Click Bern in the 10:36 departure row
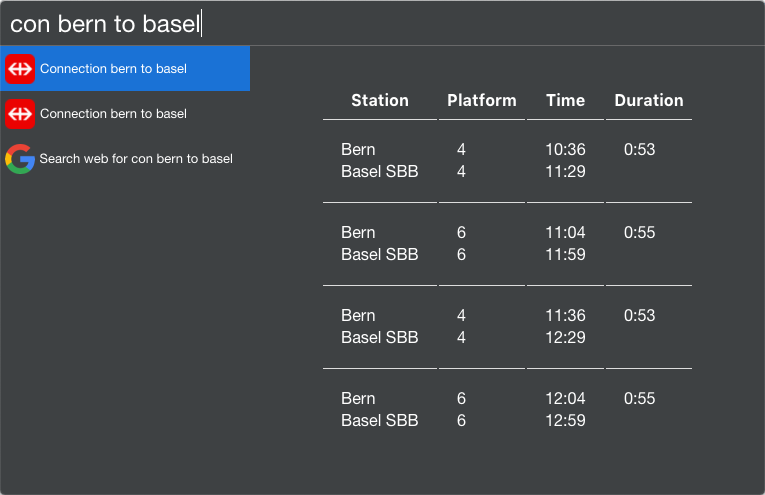Screen dimensions: 765x495 (x=358, y=150)
